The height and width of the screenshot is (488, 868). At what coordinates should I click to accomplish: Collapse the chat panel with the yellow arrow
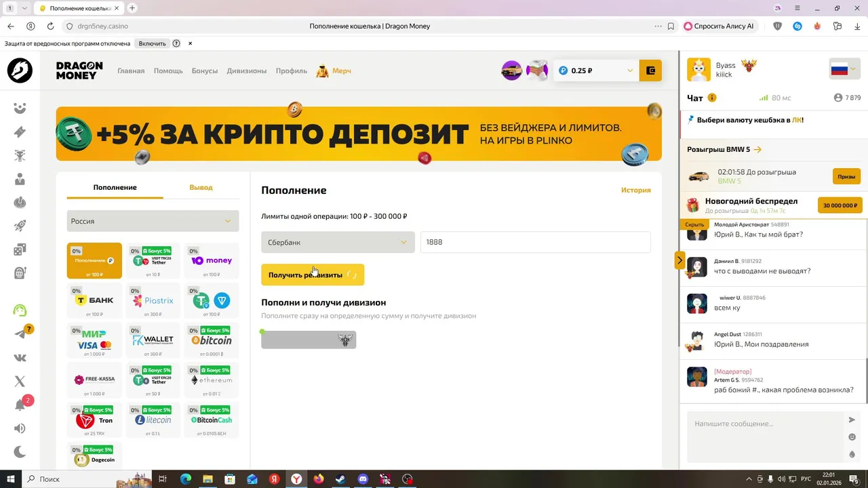pos(679,260)
